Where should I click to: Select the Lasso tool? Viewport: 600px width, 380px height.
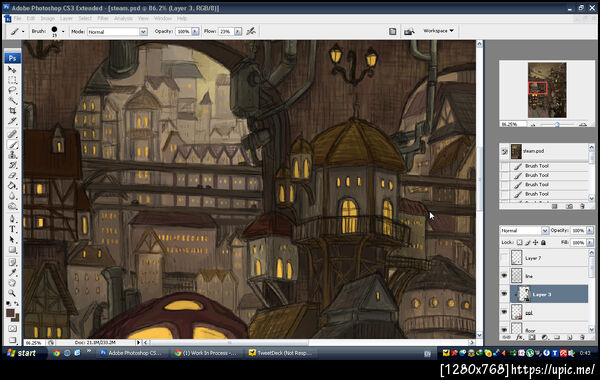coord(12,90)
